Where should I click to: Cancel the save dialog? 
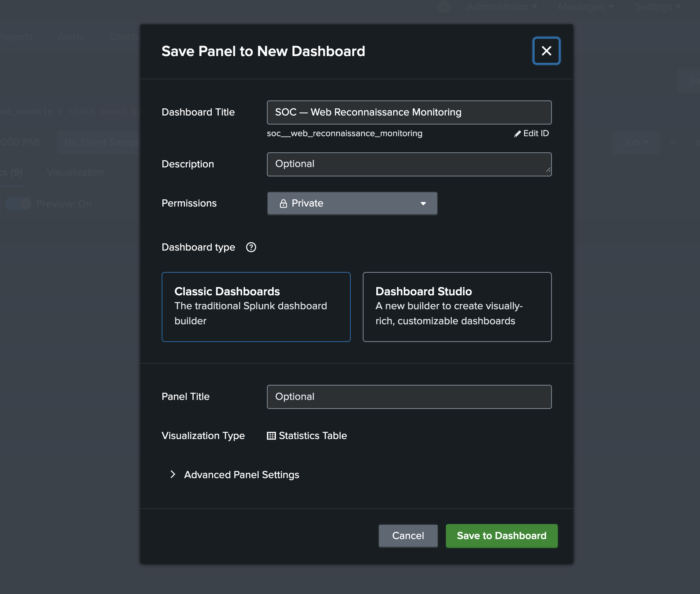point(408,536)
